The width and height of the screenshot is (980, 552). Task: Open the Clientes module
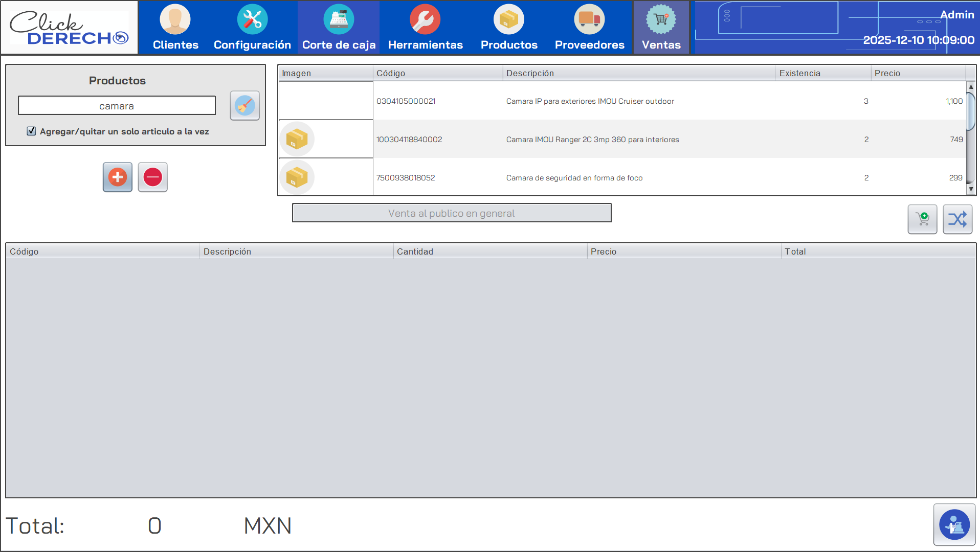[175, 28]
